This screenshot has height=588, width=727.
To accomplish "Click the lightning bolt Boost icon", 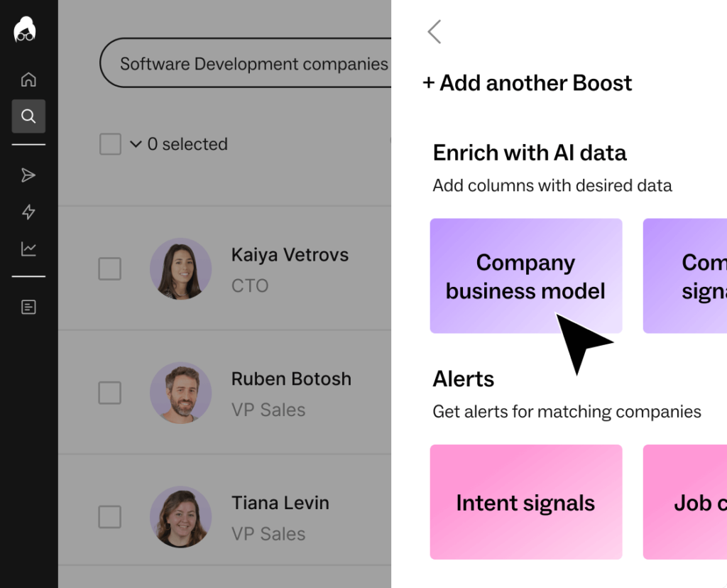I will (28, 212).
